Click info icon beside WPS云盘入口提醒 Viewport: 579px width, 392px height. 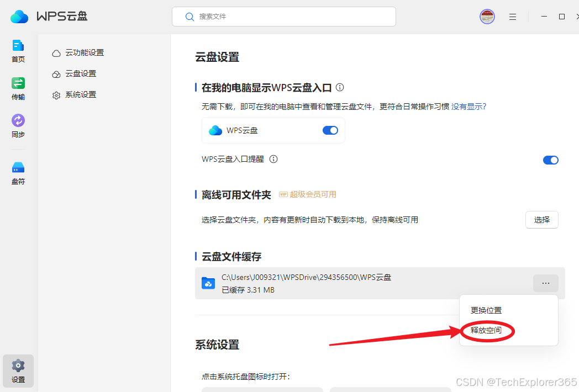tap(273, 159)
